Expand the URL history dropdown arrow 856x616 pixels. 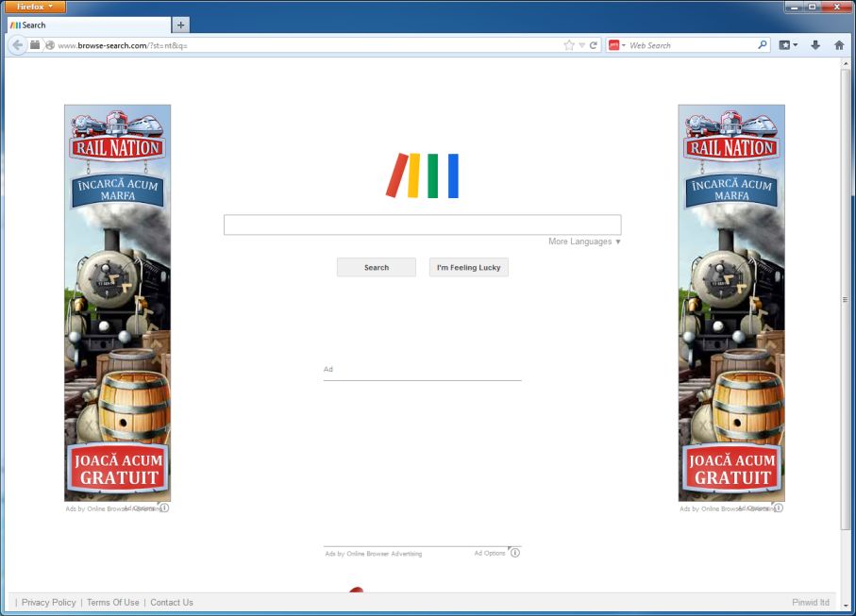582,45
